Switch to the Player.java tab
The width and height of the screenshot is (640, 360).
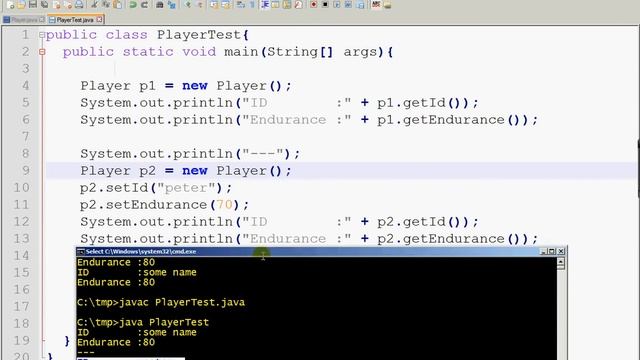click(x=24, y=20)
